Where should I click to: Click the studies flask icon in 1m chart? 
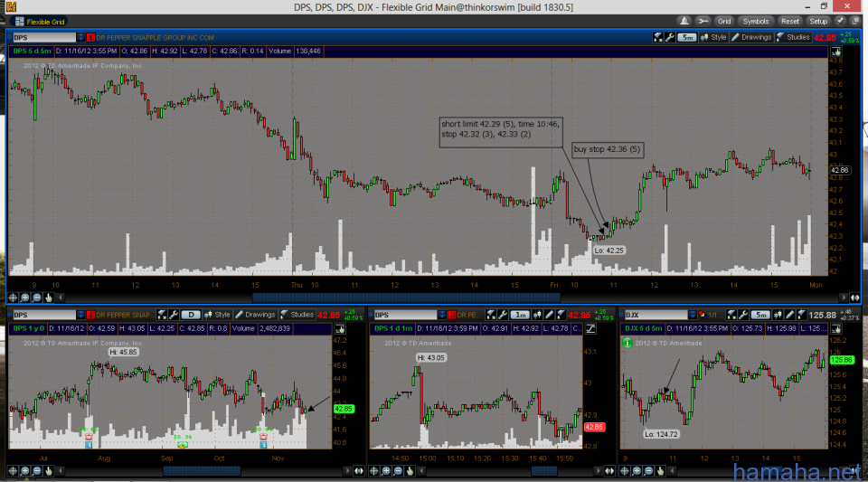pyautogui.click(x=561, y=315)
